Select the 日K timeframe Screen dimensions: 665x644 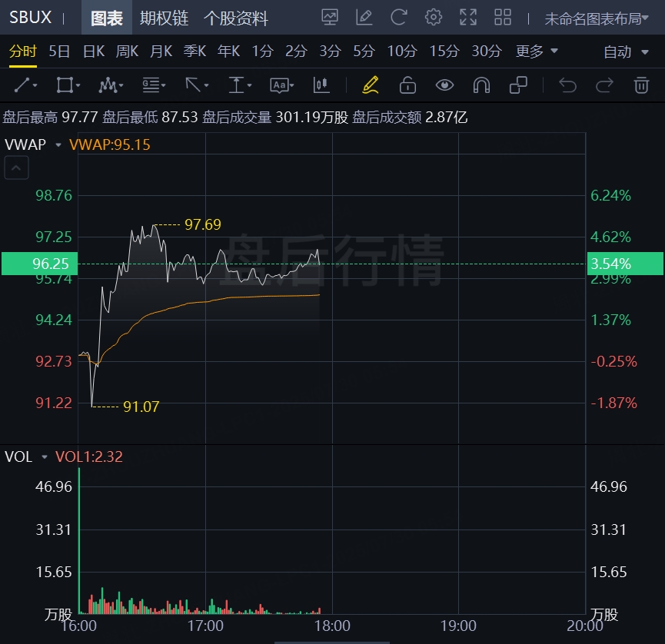pyautogui.click(x=93, y=51)
